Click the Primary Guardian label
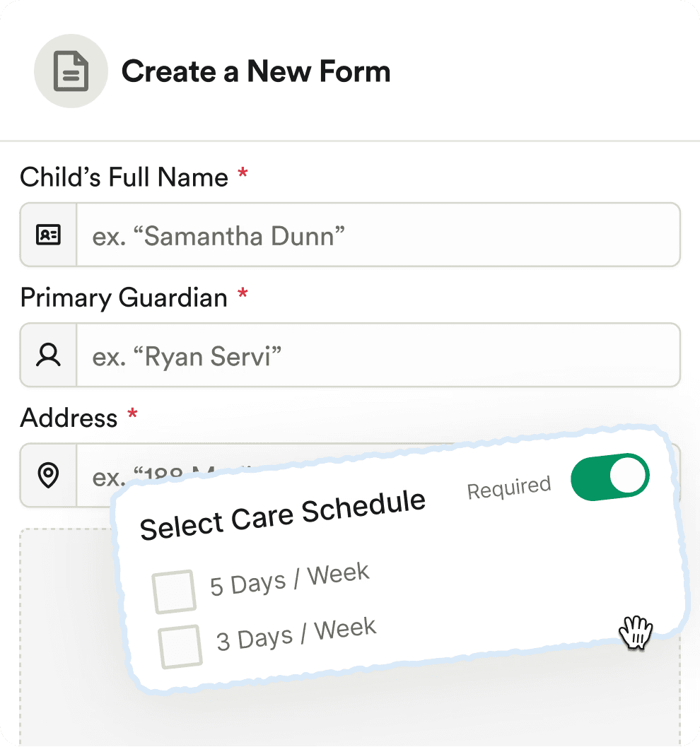This screenshot has height=747, width=700. click(124, 298)
